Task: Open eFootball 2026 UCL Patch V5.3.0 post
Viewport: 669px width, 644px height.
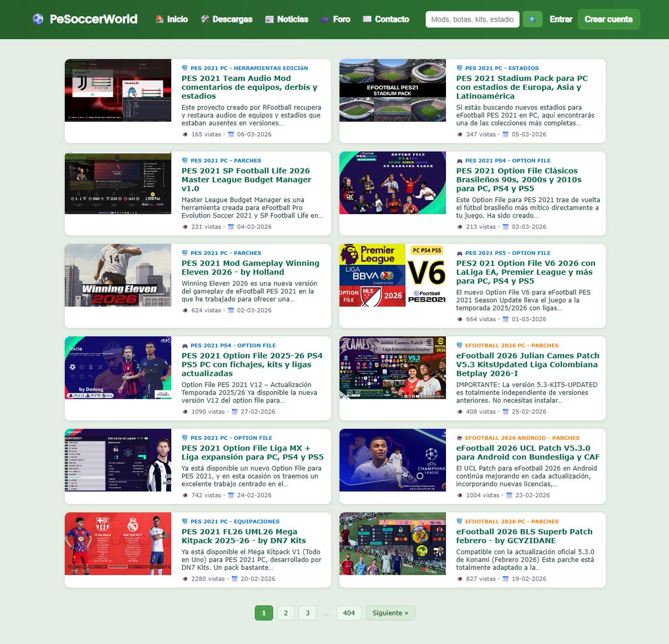Action: coord(528,453)
